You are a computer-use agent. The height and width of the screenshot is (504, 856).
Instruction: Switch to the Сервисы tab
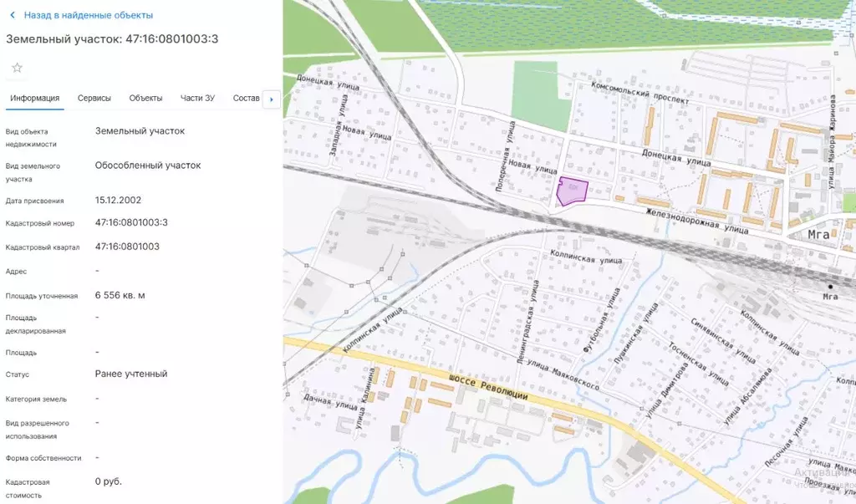coord(94,99)
